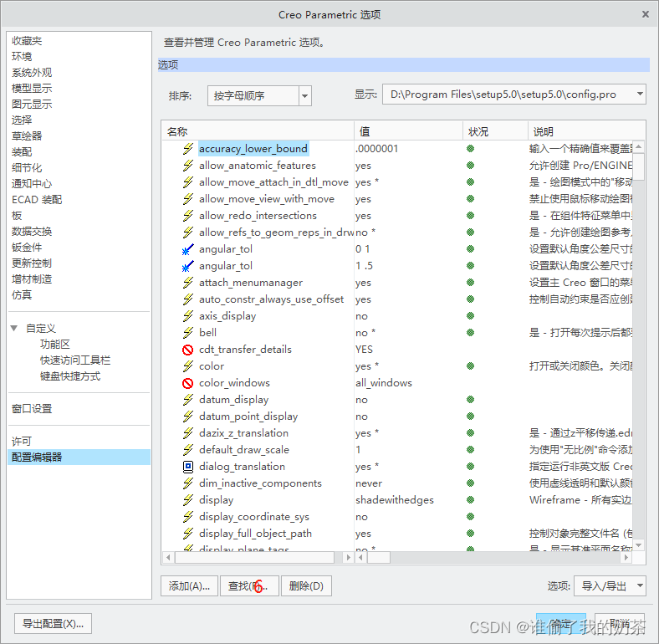Click the 导出配置(X)... button
The width and height of the screenshot is (659, 644).
coord(53,623)
